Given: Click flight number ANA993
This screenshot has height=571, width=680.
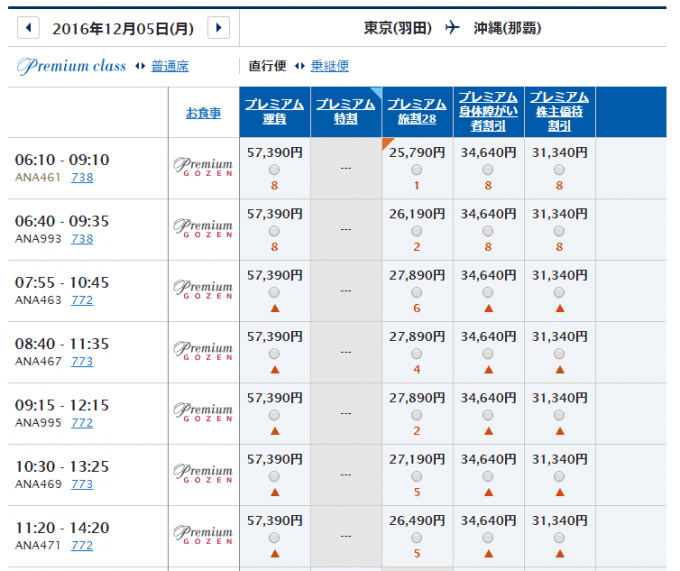Looking at the screenshot, I should tap(38, 239).
